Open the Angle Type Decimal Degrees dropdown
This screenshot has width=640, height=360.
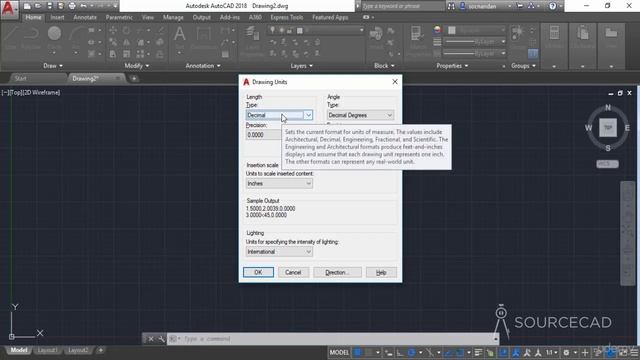point(360,115)
